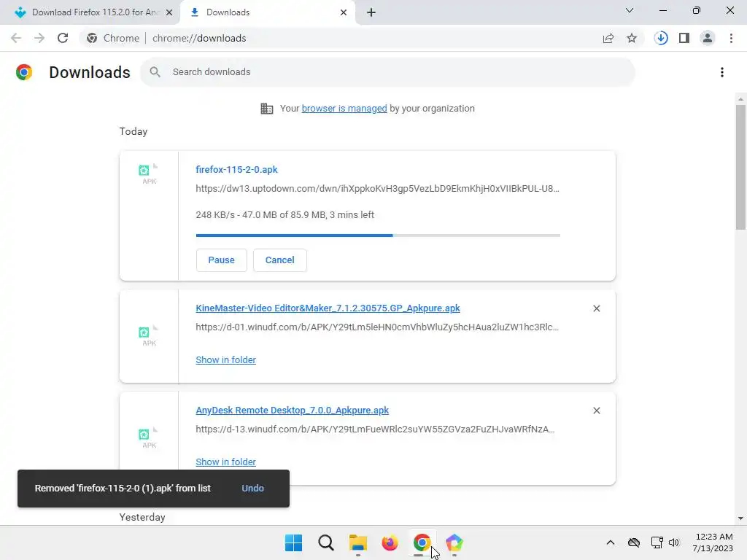The width and height of the screenshot is (747, 560).
Task: Open Chrome's three-dot main menu
Action: coord(731,38)
